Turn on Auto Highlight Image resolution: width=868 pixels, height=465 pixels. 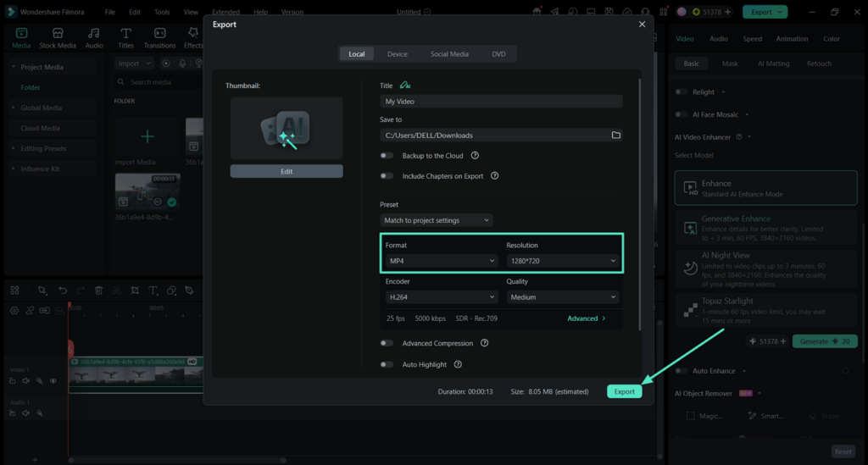click(387, 364)
